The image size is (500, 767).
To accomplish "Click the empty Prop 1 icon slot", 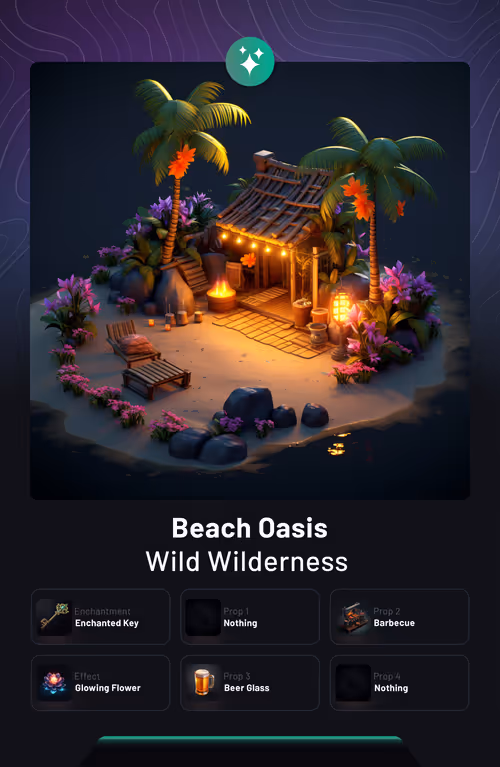I will 204,617.
